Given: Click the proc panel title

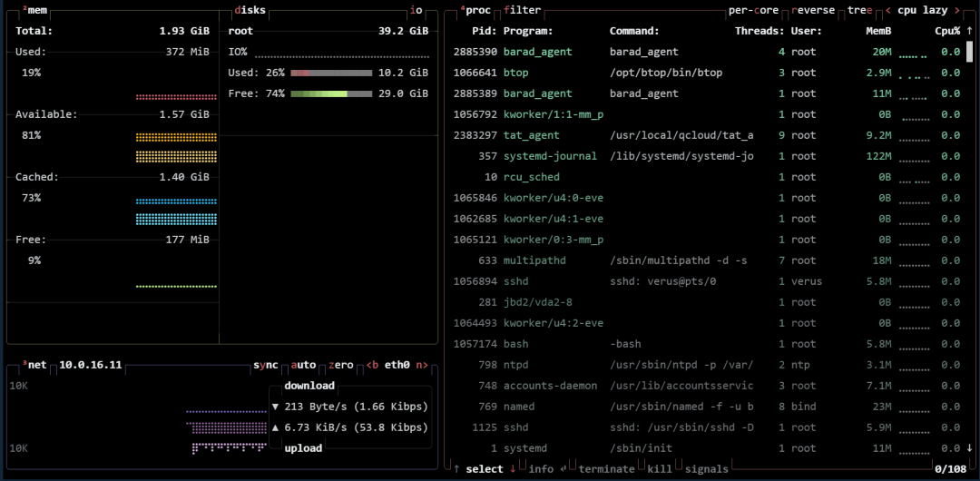Looking at the screenshot, I should click(477, 11).
